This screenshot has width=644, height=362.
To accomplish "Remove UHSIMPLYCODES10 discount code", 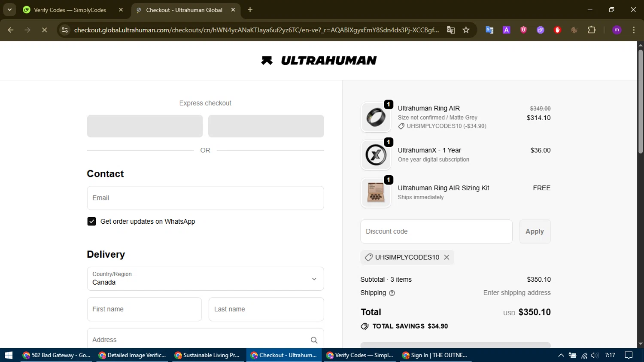I will 447,257.
